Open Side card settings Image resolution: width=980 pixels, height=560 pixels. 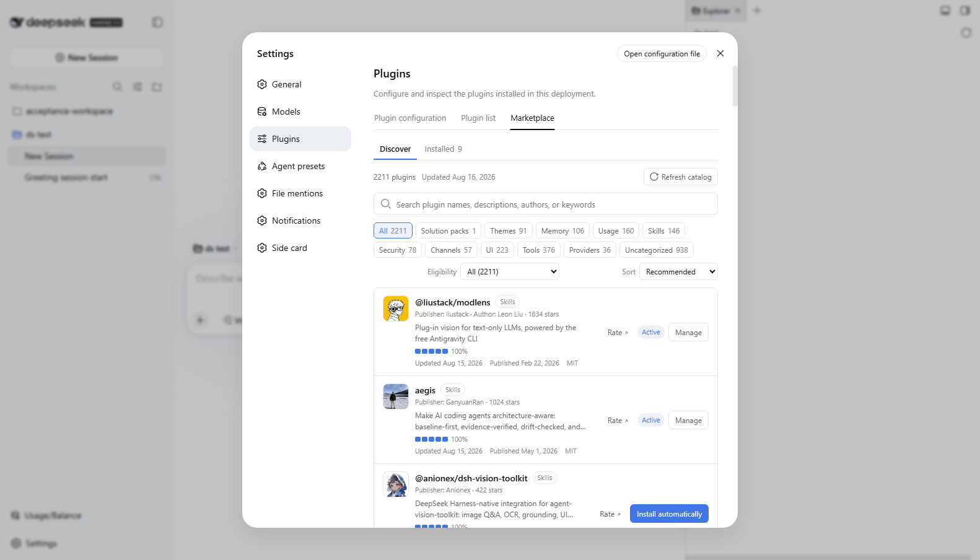300,248
